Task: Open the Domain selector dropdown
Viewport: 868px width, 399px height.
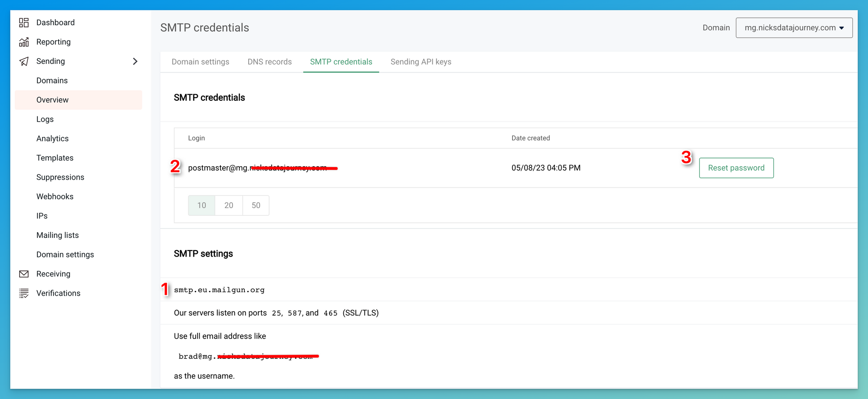Action: [794, 28]
